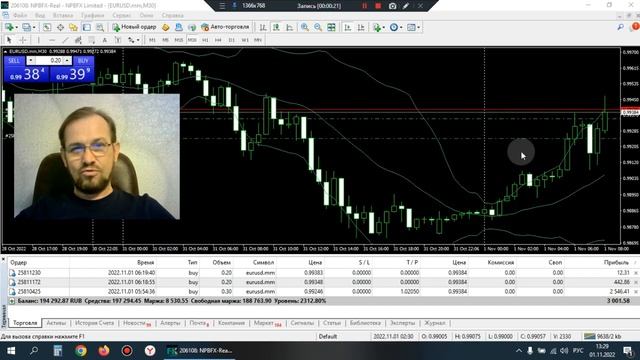This screenshot has height=360, width=640.
Task: Open the Indicators list dropdown
Action: tap(378, 27)
